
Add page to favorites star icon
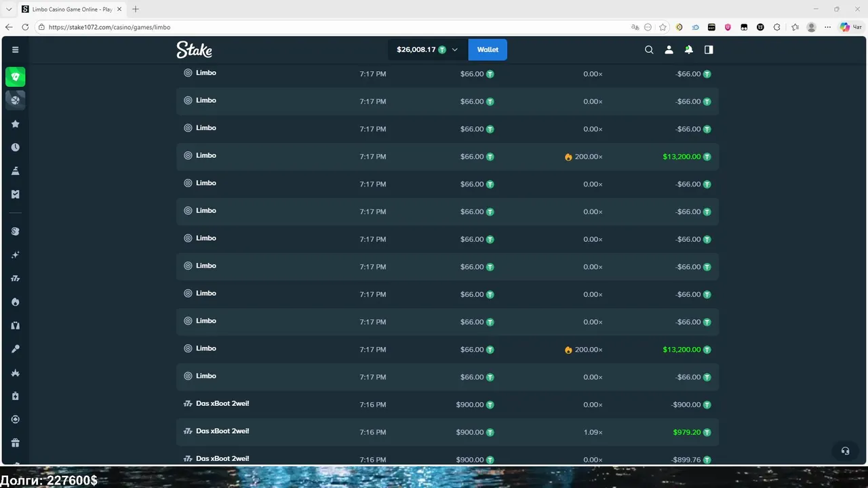[663, 27]
